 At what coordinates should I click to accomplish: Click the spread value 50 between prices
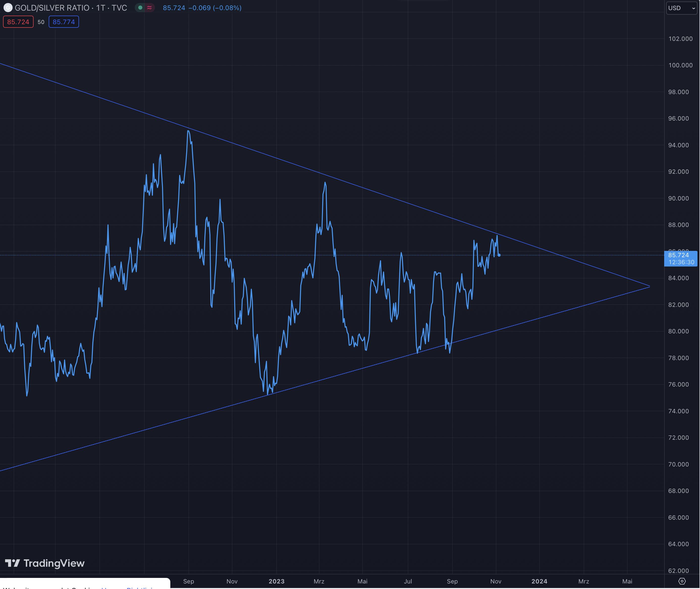tap(41, 22)
